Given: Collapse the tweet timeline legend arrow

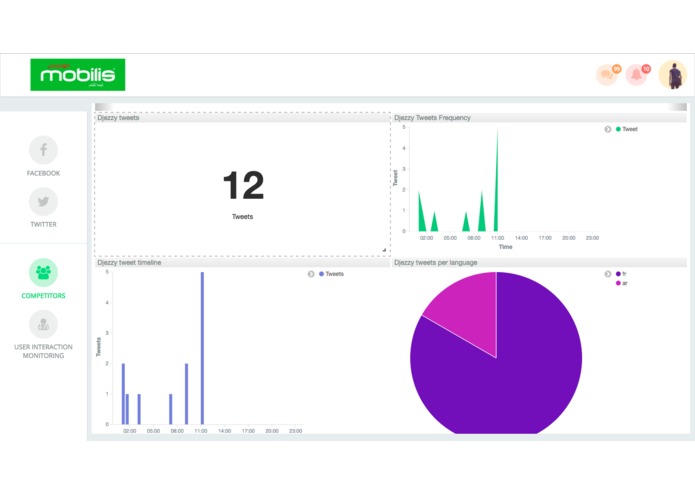Looking at the screenshot, I should click(311, 274).
